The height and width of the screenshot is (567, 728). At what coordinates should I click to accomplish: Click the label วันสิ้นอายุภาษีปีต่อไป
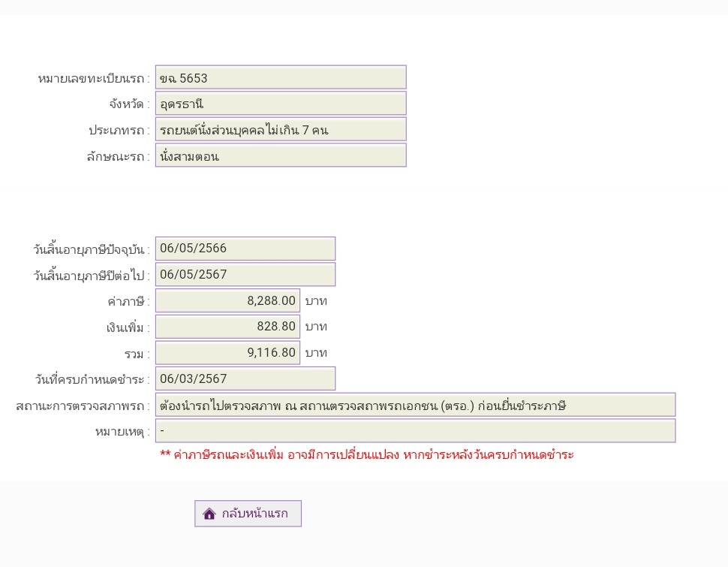point(92,276)
